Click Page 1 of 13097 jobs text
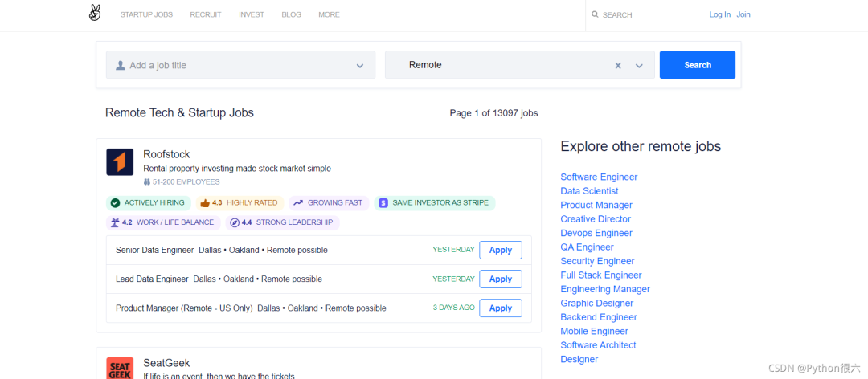 [x=493, y=113]
